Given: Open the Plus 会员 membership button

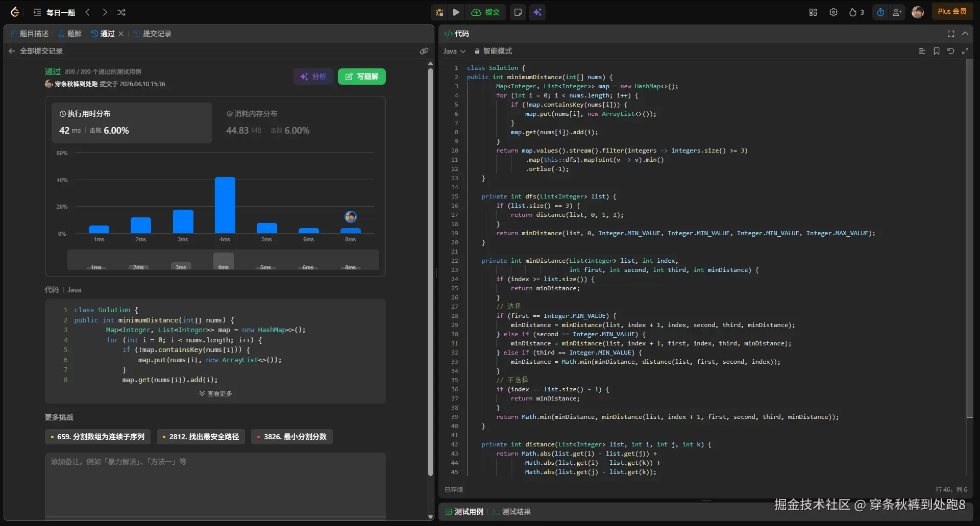Looking at the screenshot, I should (x=952, y=12).
